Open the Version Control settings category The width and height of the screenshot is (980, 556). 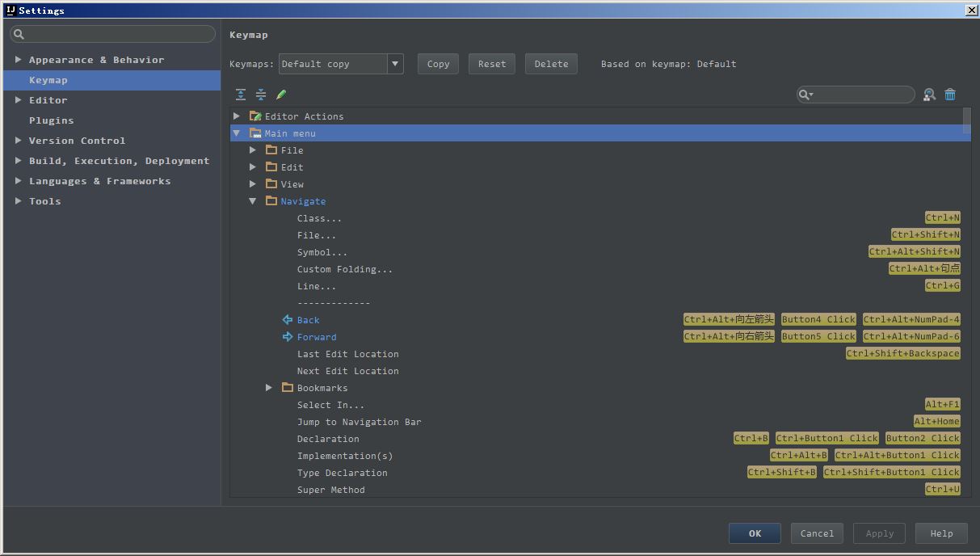(x=77, y=141)
